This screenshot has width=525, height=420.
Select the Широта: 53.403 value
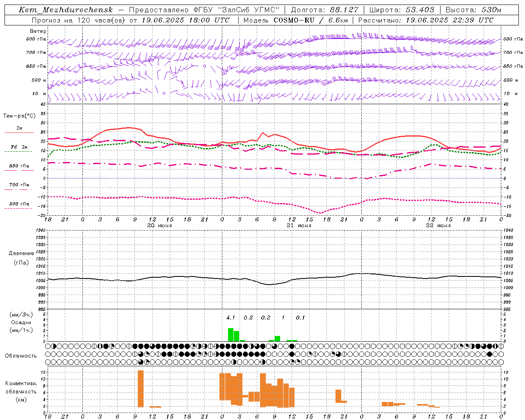(402, 10)
